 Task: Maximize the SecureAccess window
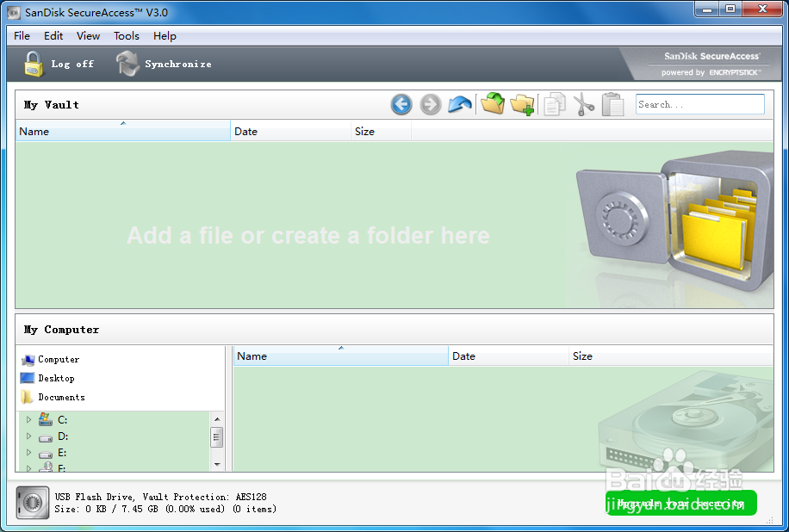pos(730,9)
